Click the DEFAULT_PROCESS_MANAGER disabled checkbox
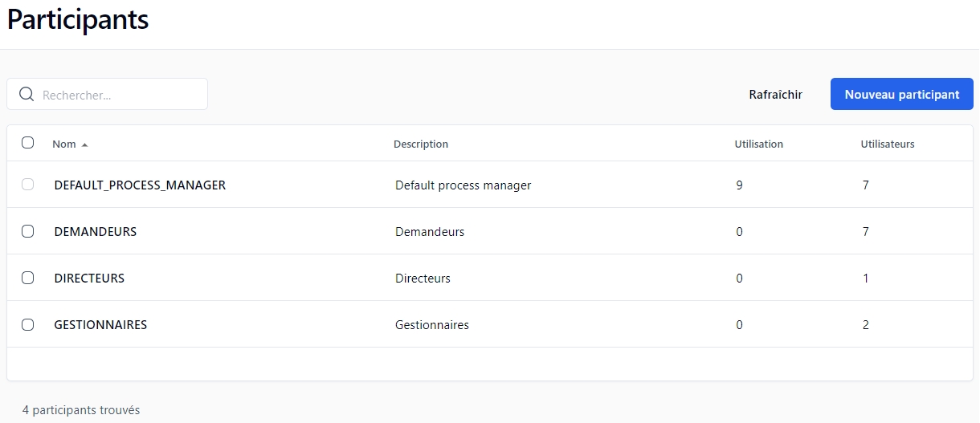 28,185
